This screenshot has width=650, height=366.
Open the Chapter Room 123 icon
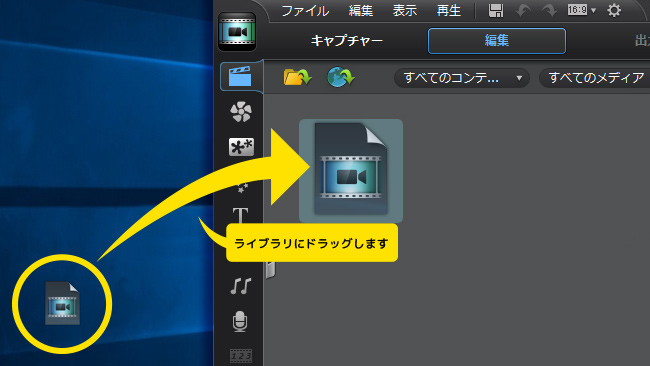[241, 356]
